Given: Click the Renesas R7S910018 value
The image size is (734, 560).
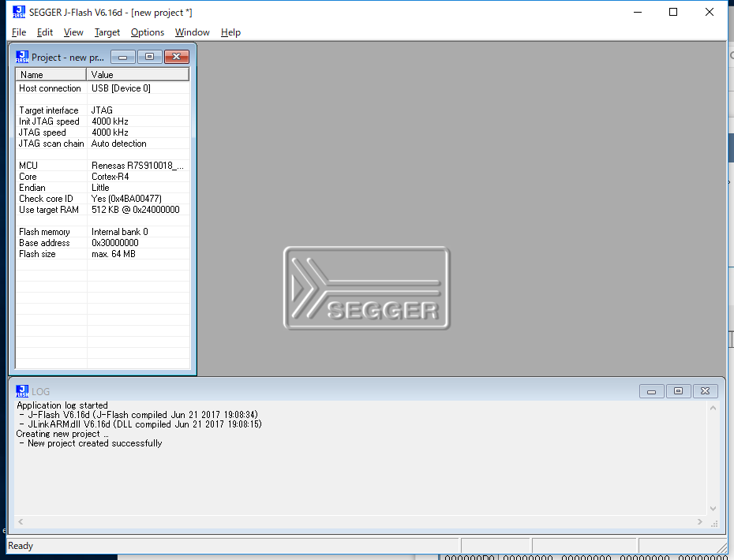Looking at the screenshot, I should pyautogui.click(x=137, y=166).
